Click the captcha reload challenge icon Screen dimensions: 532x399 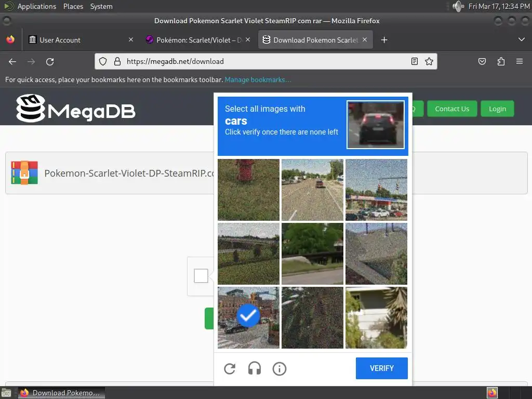pyautogui.click(x=230, y=368)
